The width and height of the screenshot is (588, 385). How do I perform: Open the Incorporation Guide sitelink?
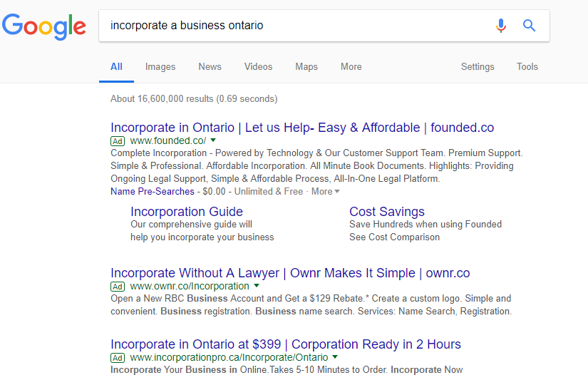click(187, 212)
